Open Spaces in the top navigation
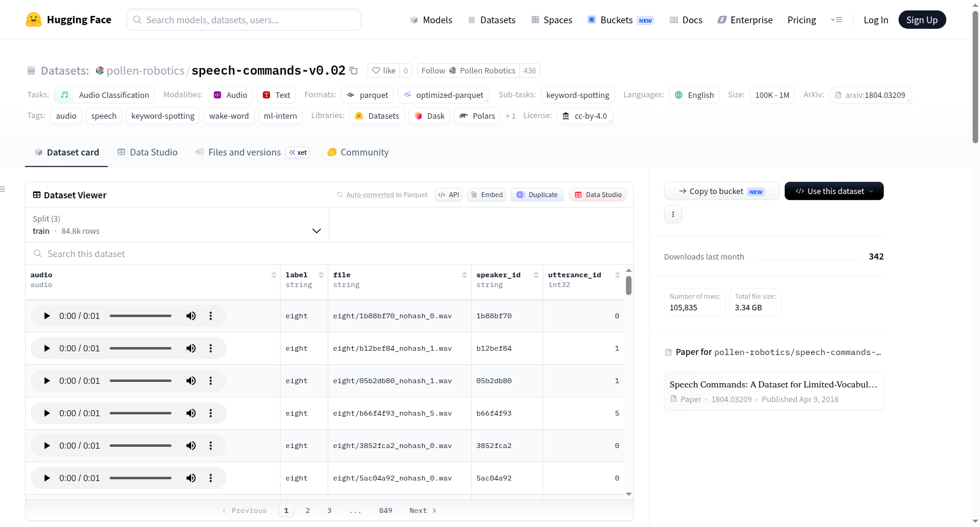 point(552,20)
